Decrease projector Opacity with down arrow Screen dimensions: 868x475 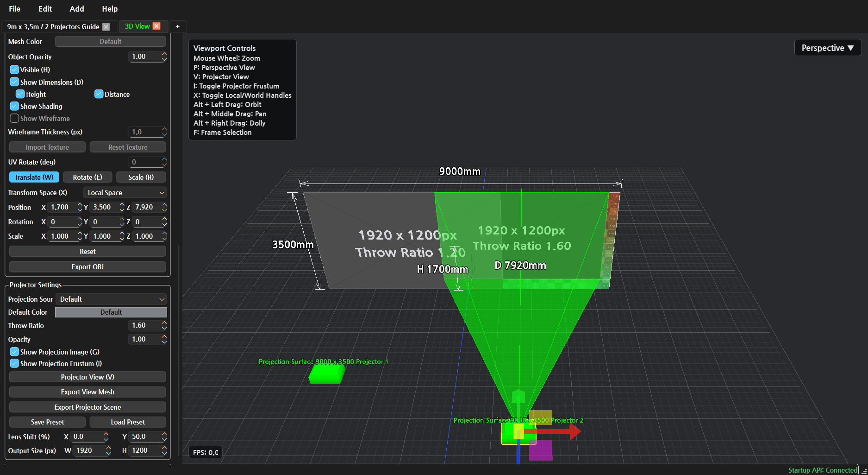click(164, 342)
